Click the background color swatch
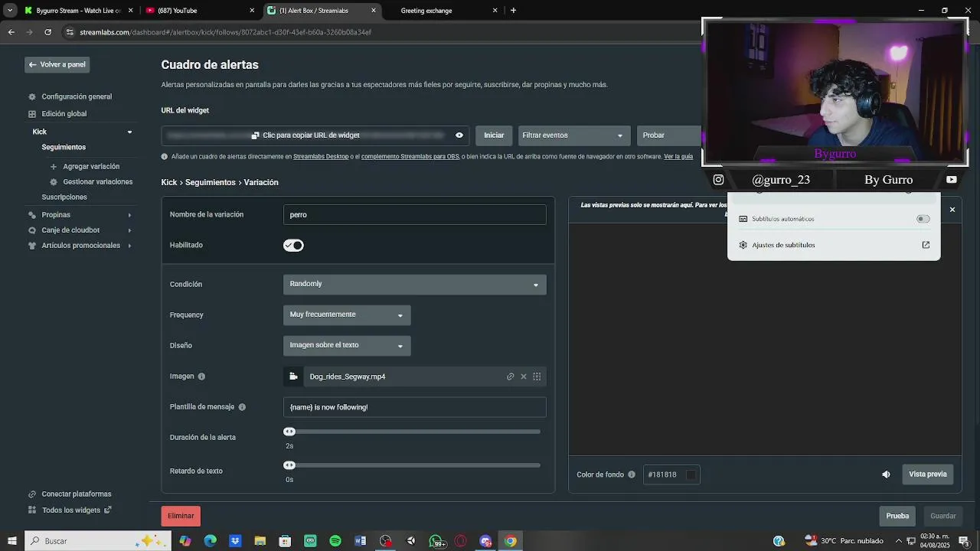 691,474
